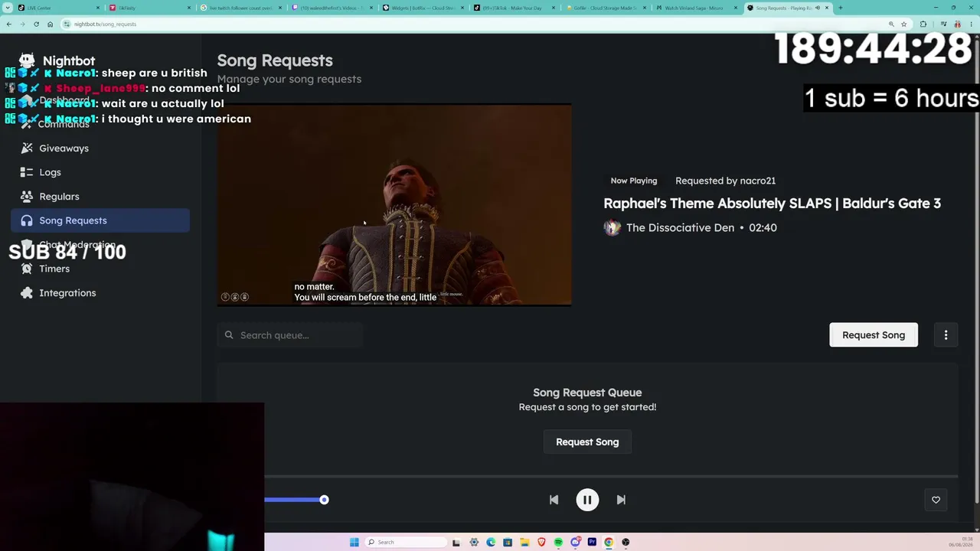Reload the page
Viewport: 980px width, 551px height.
pyautogui.click(x=36, y=24)
